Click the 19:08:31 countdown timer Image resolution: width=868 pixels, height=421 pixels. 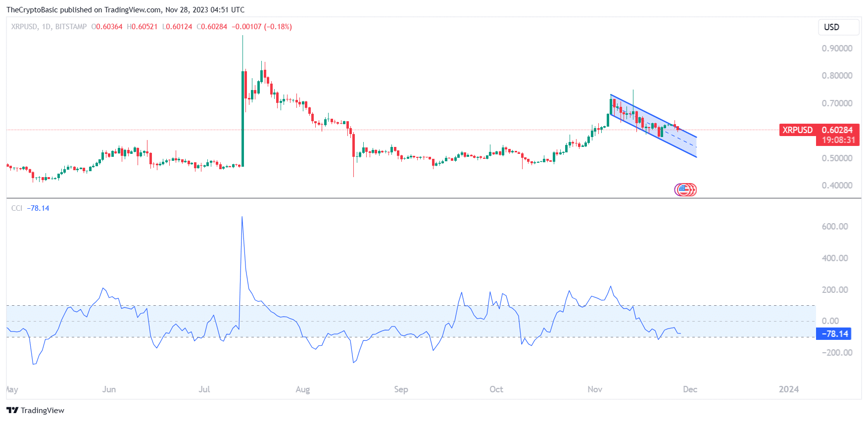[x=838, y=140]
